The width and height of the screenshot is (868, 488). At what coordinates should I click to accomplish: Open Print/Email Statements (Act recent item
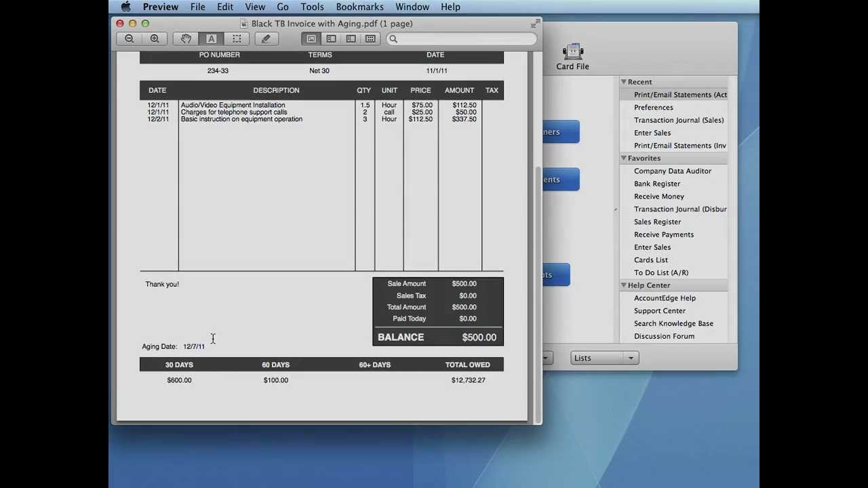click(680, 95)
